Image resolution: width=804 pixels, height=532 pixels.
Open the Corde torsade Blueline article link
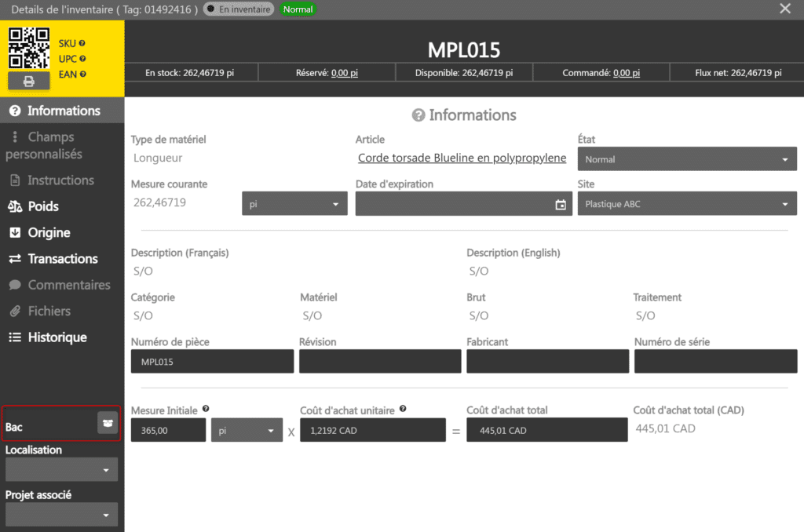click(x=462, y=158)
